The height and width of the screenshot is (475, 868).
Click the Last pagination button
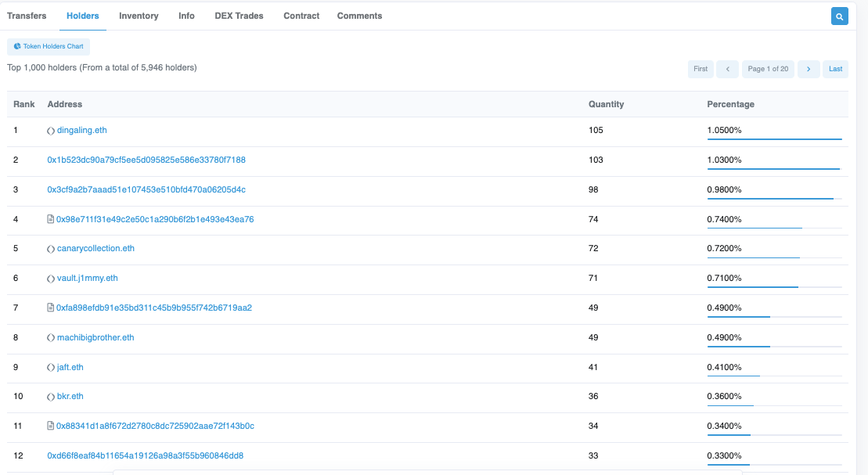835,69
